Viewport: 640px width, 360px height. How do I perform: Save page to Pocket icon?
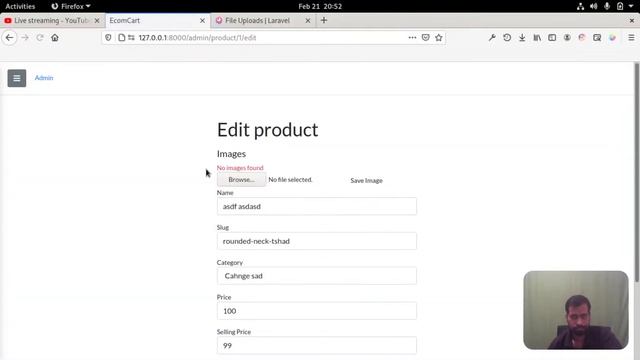coord(425,38)
